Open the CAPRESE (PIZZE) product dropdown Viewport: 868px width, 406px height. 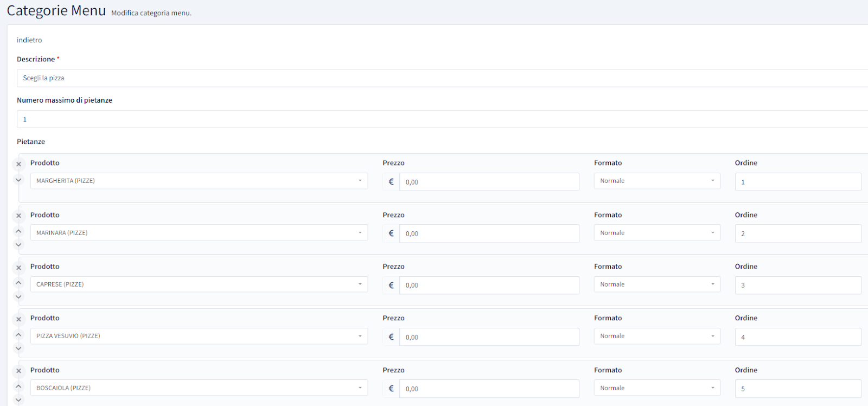pyautogui.click(x=199, y=284)
